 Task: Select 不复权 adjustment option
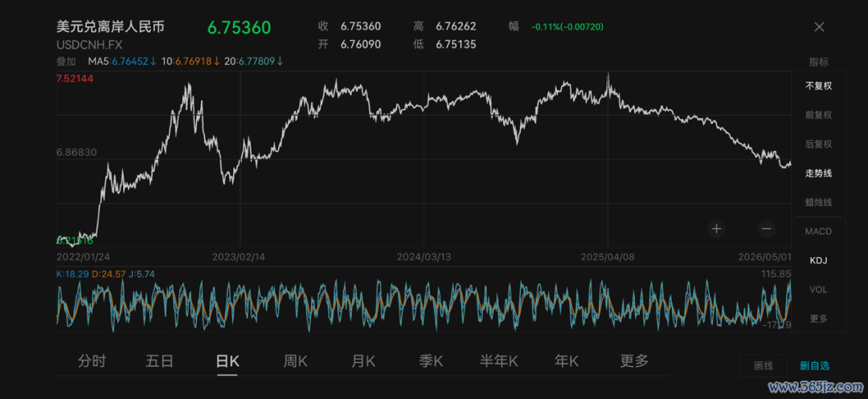[818, 86]
